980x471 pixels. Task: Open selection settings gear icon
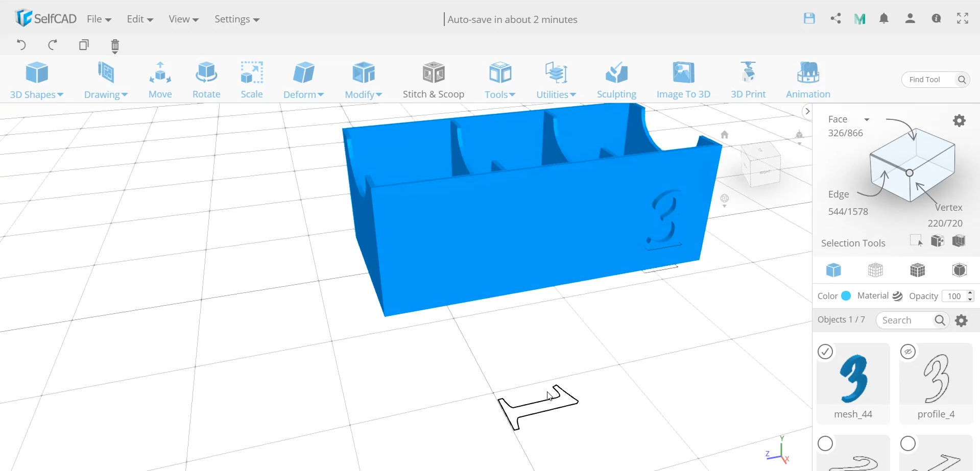pos(959,120)
